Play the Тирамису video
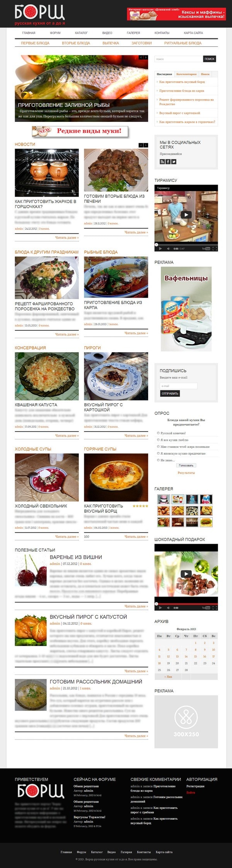This screenshot has width=232, height=868. (186, 215)
